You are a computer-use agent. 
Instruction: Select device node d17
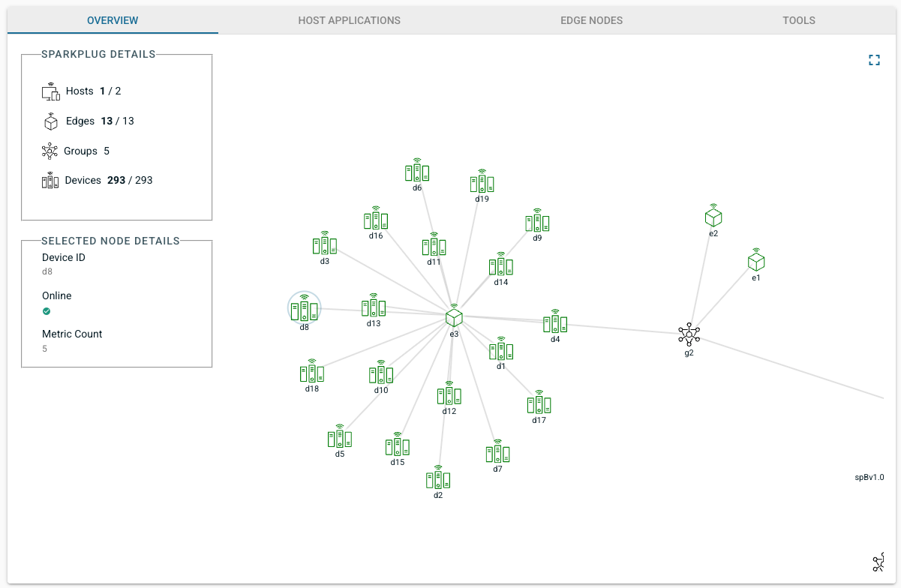tap(539, 403)
